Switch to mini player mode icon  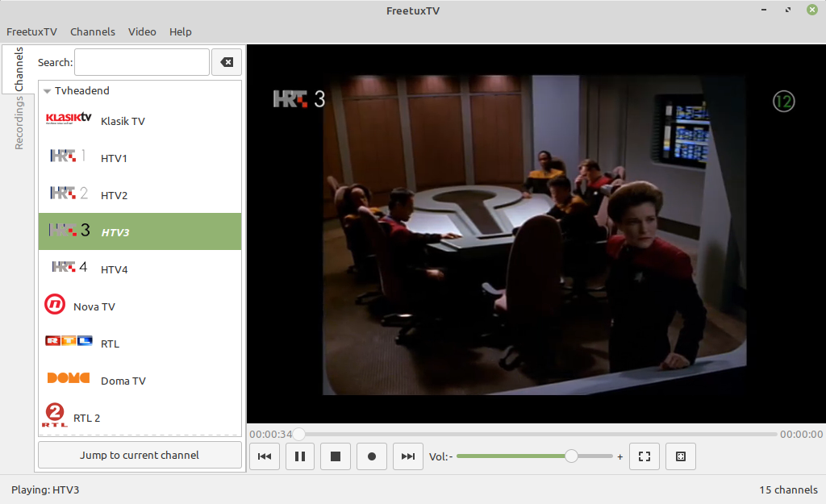(x=680, y=456)
